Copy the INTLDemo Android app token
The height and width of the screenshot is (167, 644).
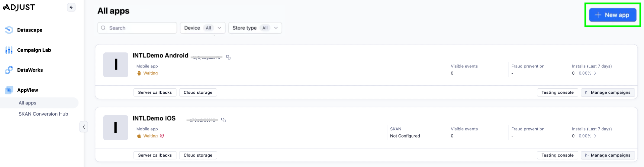(228, 57)
